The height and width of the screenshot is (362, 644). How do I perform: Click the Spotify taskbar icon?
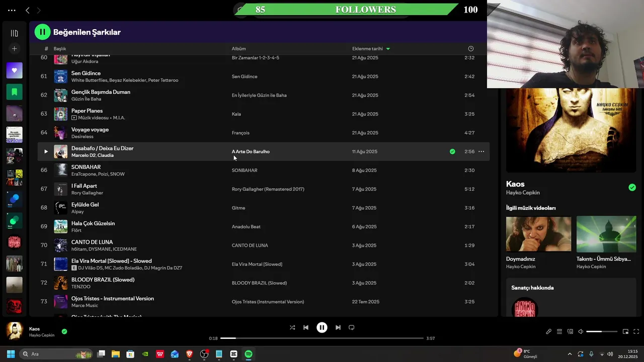tap(249, 354)
